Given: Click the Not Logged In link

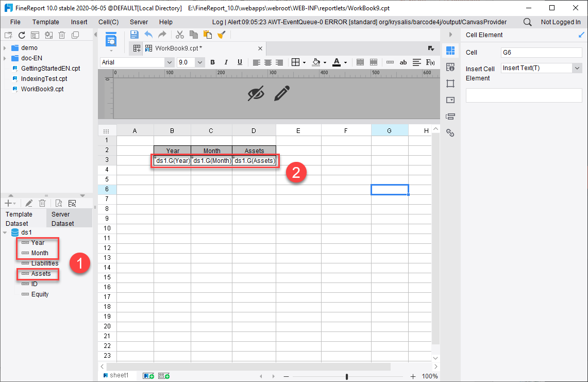Looking at the screenshot, I should point(561,22).
